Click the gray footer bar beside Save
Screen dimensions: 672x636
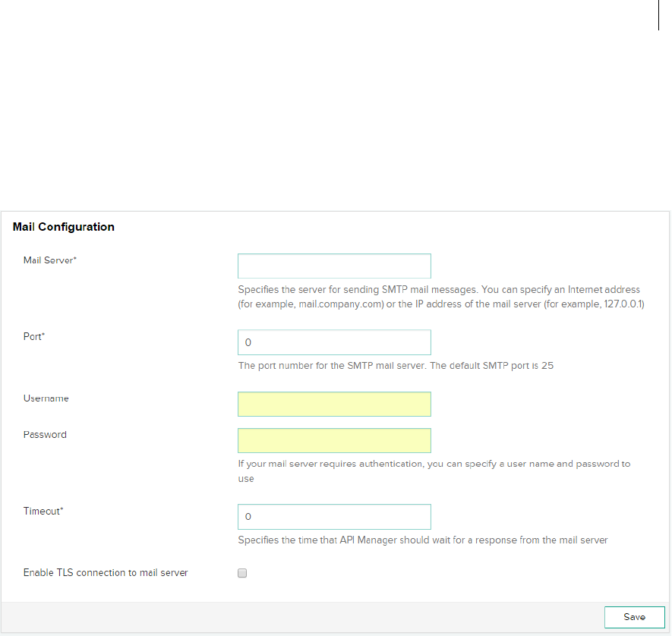point(304,617)
